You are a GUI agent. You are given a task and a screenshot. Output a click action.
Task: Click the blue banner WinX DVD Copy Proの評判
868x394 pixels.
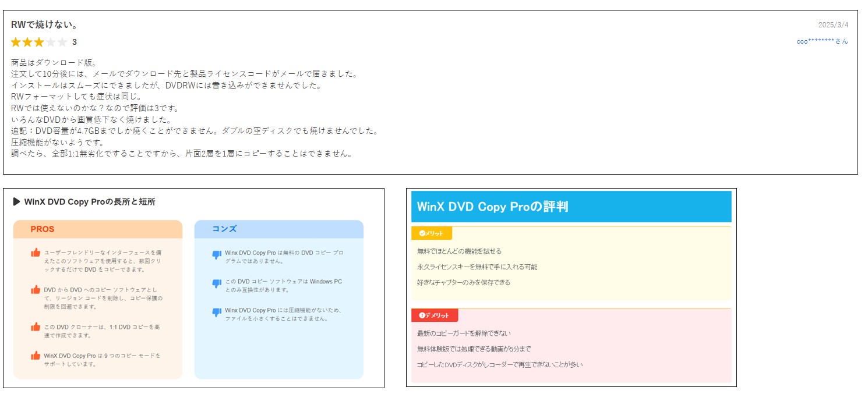click(x=571, y=207)
